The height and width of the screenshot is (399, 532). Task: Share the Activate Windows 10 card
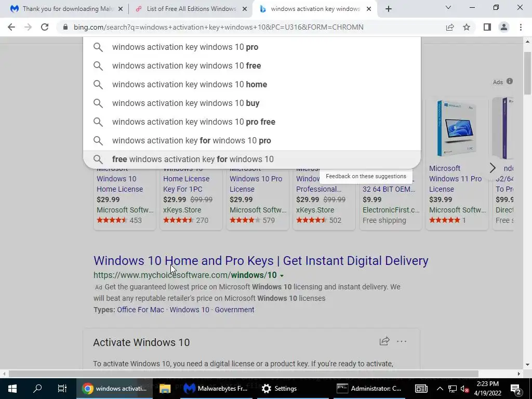(x=384, y=341)
